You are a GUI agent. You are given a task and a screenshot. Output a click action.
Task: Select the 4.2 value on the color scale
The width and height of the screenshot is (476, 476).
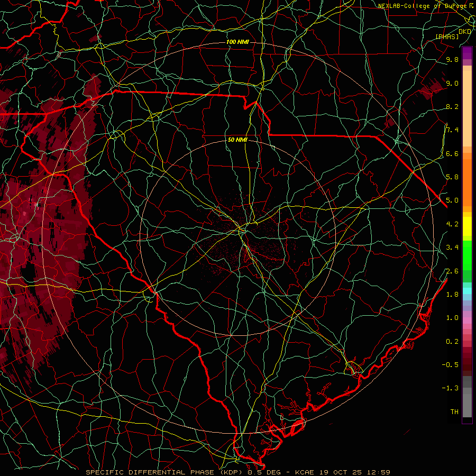[x=452, y=224]
